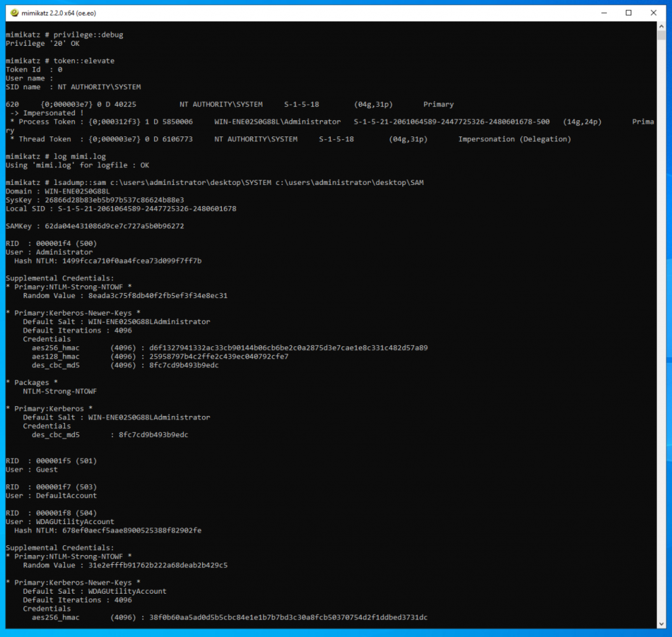
Task: Click the '* Primary:Kerberos *' heading
Action: tap(49, 409)
